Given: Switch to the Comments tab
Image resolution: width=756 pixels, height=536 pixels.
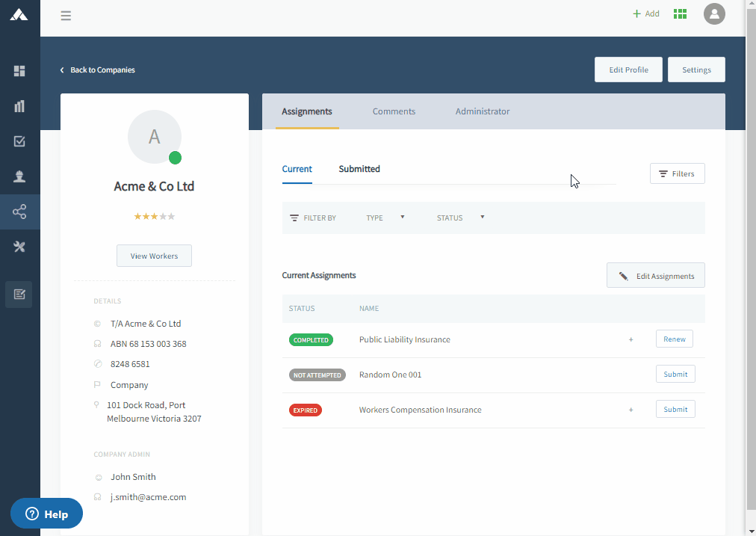Looking at the screenshot, I should pyautogui.click(x=394, y=111).
